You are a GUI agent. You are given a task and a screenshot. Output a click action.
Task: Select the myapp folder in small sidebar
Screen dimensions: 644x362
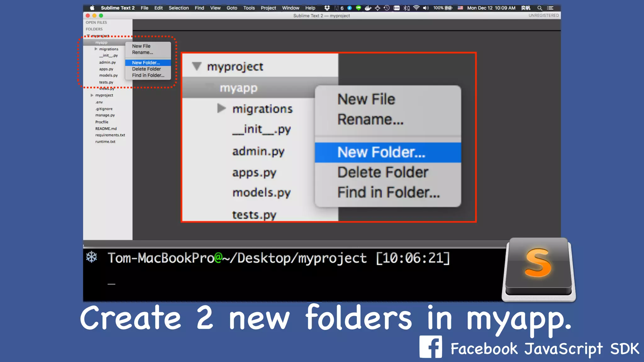point(101,42)
